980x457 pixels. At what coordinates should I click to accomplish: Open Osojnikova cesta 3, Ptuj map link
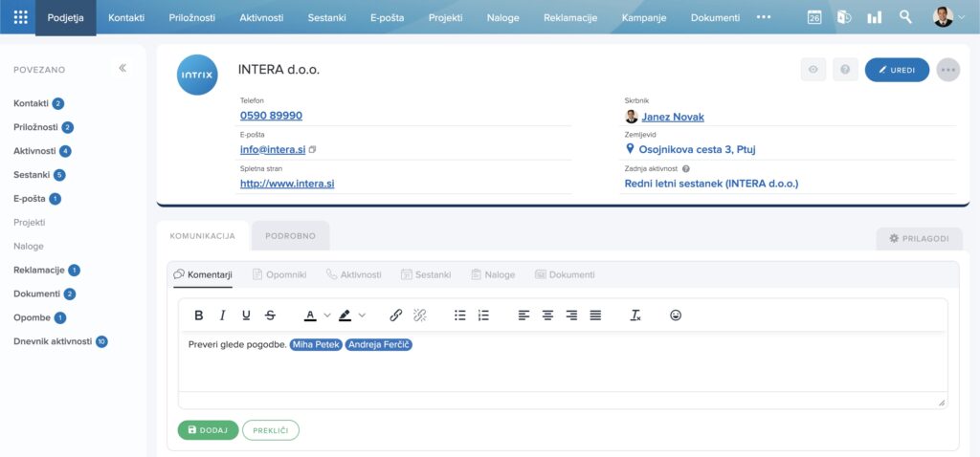tap(698, 150)
